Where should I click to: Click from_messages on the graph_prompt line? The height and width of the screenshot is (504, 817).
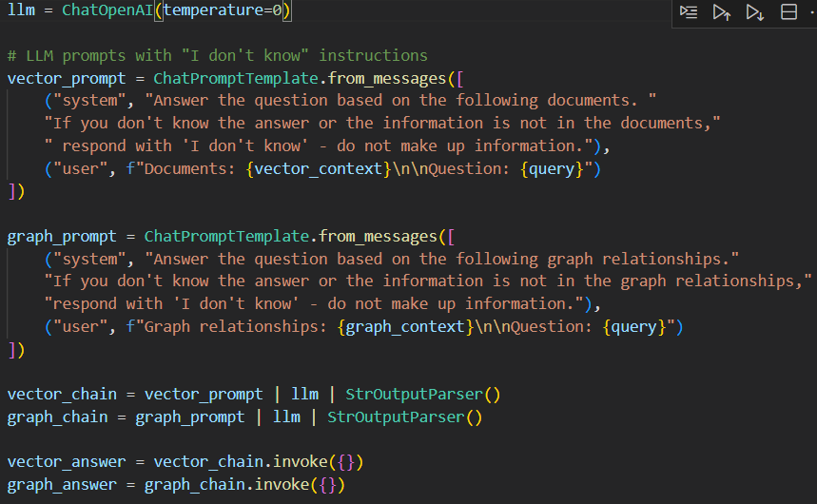point(378,237)
